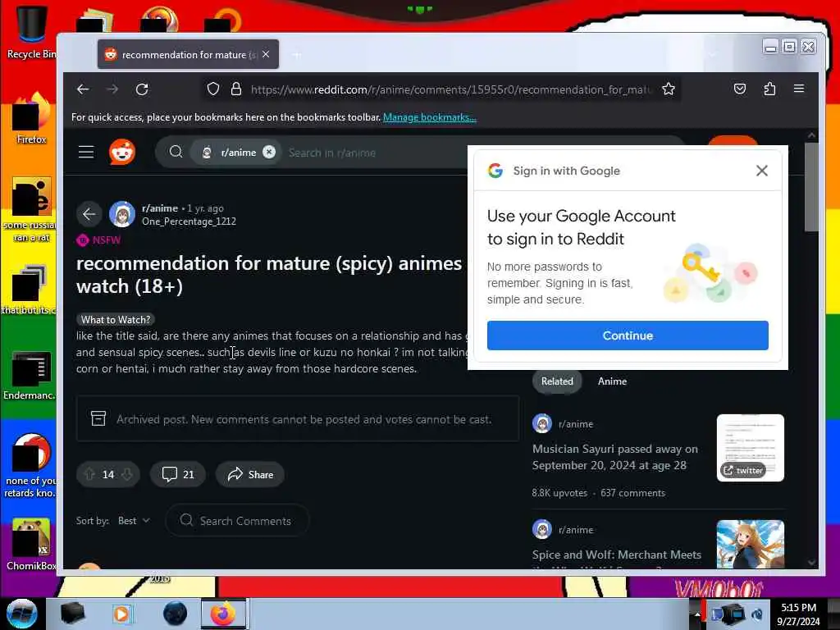Open the twitter thumbnail of the Sayuri post
Image resolution: width=840 pixels, height=630 pixels.
tap(750, 448)
